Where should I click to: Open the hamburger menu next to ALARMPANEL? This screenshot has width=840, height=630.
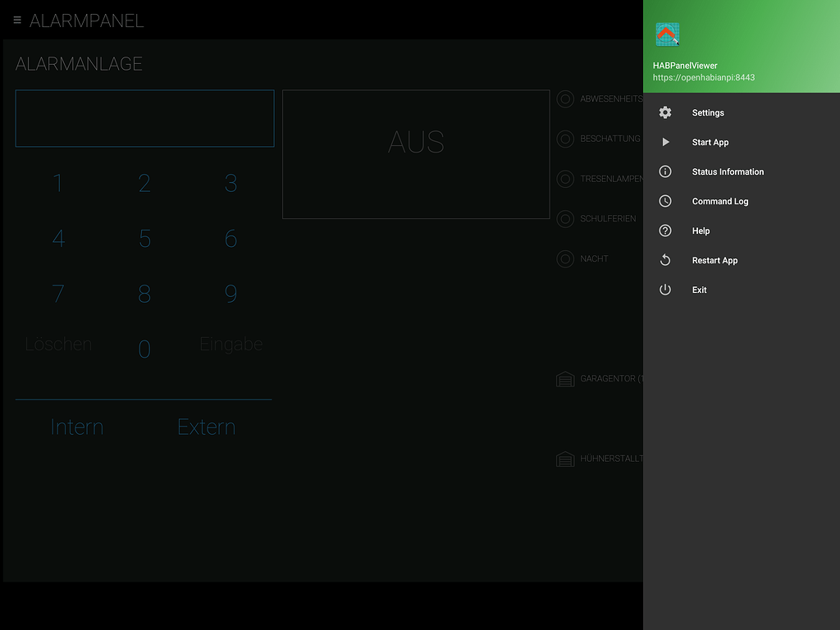(17, 21)
